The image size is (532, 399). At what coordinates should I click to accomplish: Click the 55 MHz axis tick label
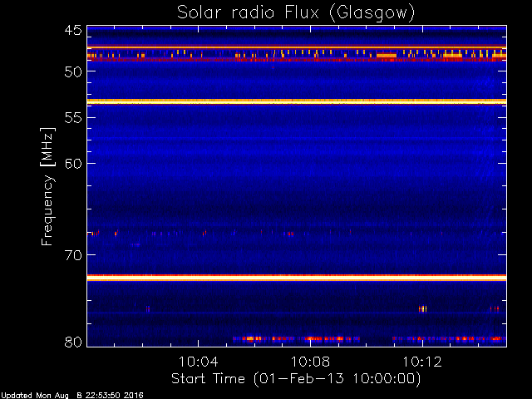pos(73,118)
